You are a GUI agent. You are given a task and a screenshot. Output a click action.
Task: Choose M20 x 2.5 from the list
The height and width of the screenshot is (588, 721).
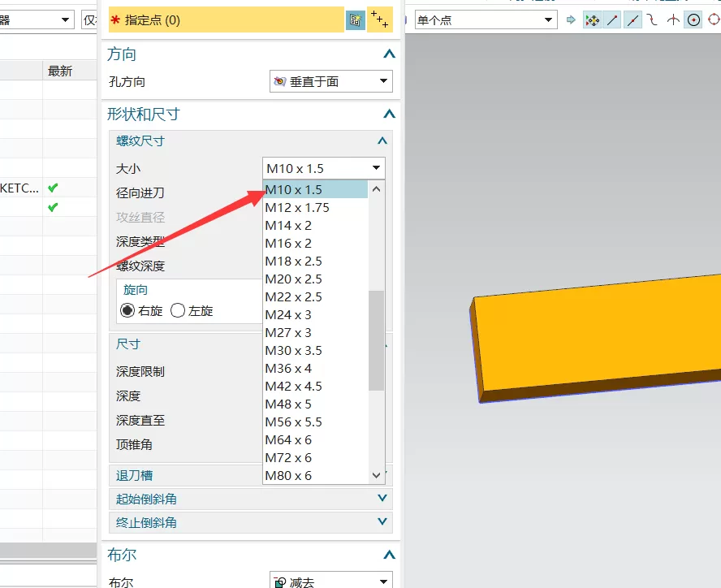(x=315, y=279)
